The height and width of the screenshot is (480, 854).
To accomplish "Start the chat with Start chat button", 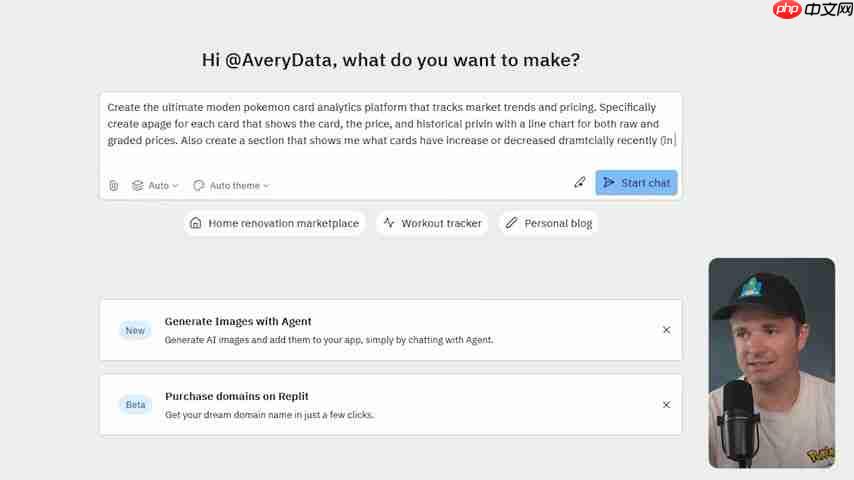I will [x=636, y=183].
